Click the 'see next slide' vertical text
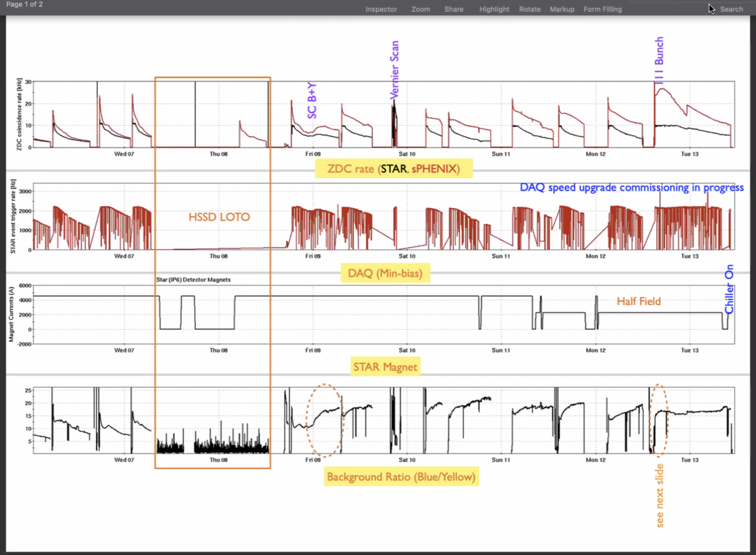 point(660,496)
